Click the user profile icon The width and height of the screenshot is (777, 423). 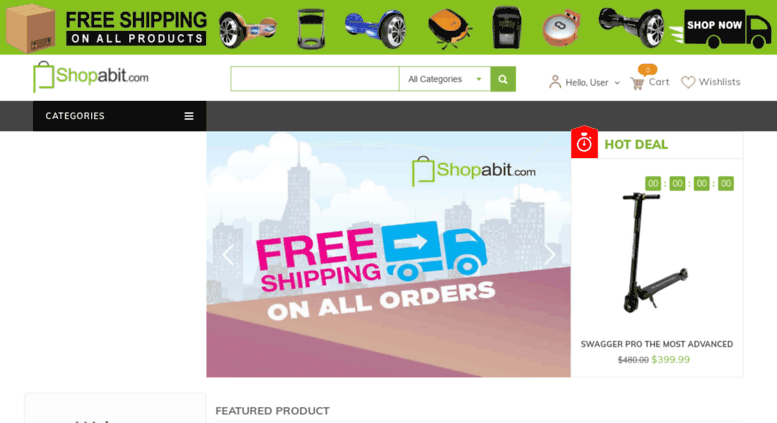(555, 82)
